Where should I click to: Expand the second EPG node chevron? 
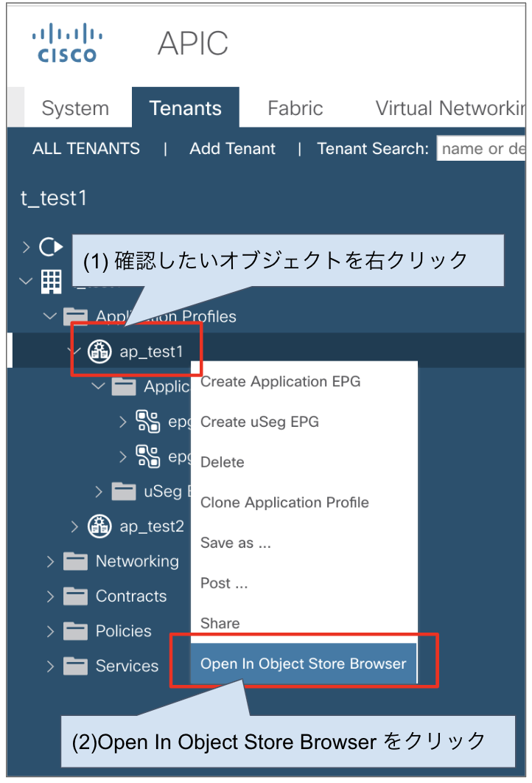coord(123,456)
